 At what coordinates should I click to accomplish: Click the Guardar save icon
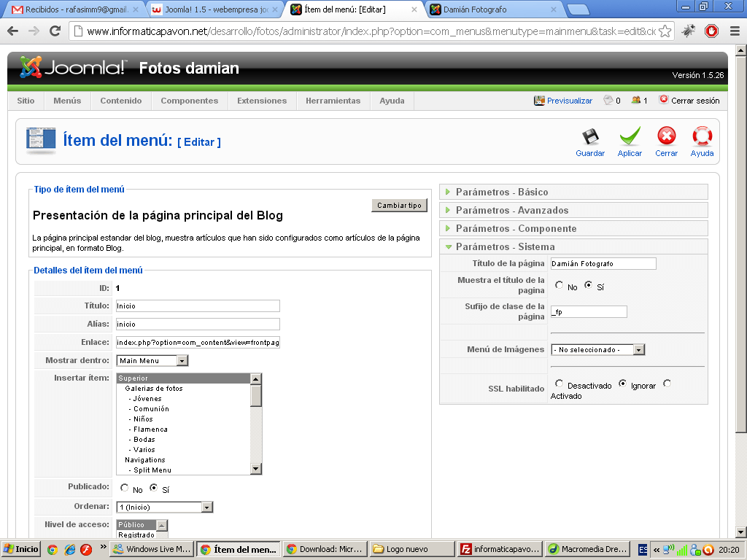590,136
